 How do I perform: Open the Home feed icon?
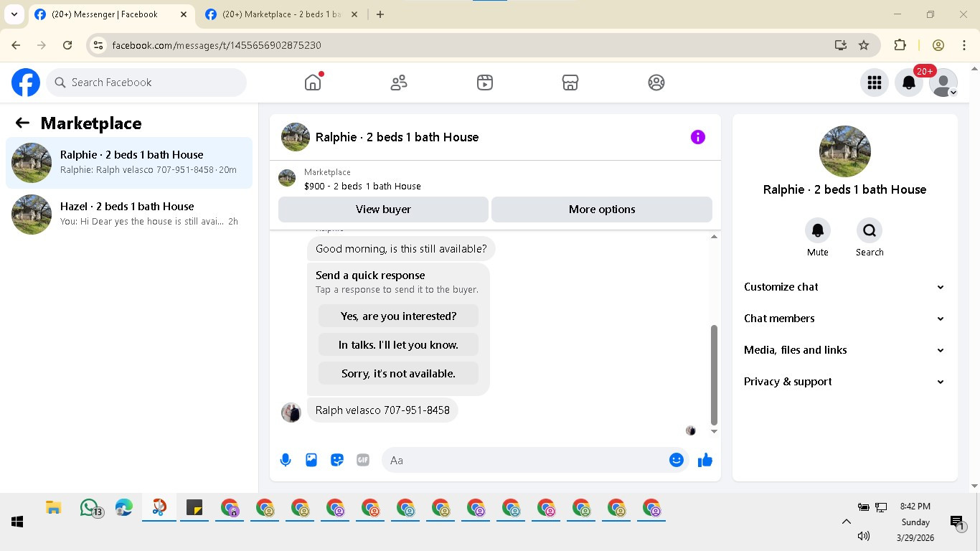(x=313, y=83)
